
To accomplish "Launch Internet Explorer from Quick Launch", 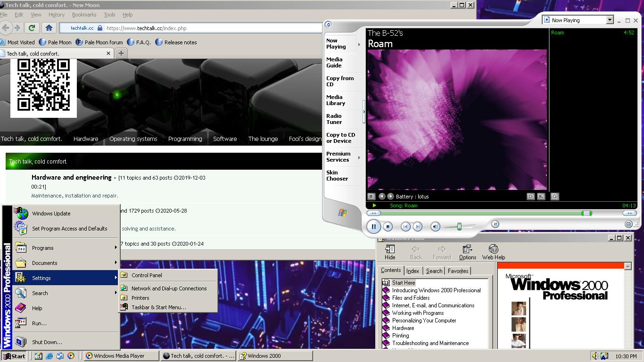I will pos(49,356).
